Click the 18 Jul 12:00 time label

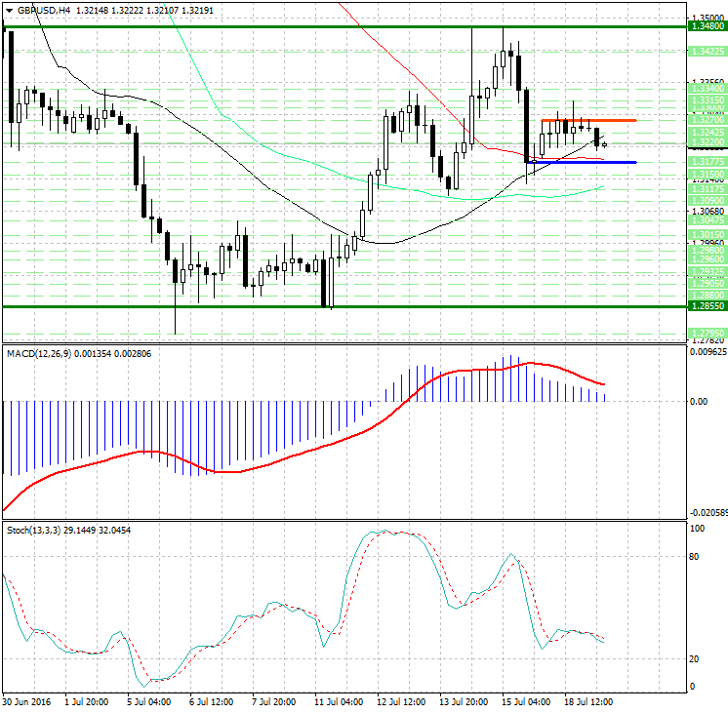pyautogui.click(x=588, y=701)
